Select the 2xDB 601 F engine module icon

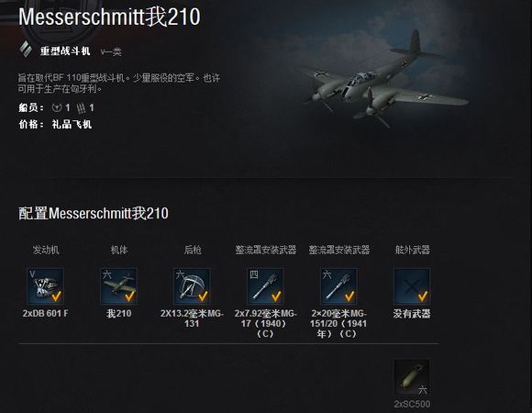pyautogui.click(x=46, y=286)
